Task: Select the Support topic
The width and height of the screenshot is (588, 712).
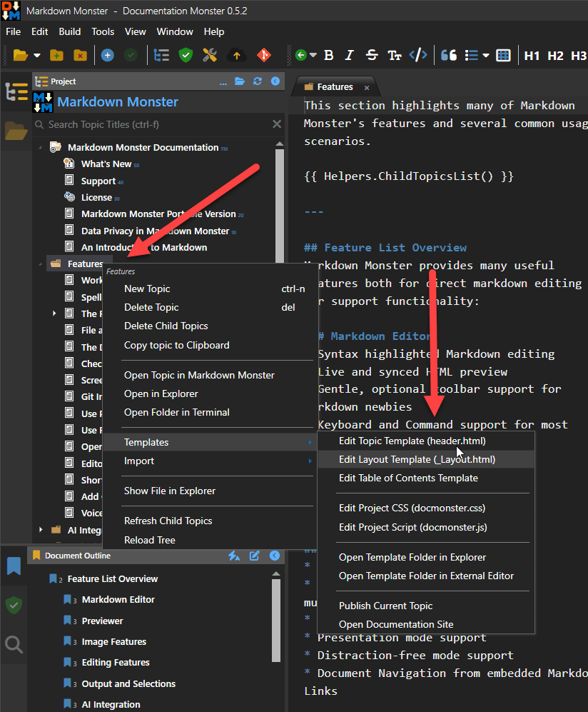Action: point(98,181)
